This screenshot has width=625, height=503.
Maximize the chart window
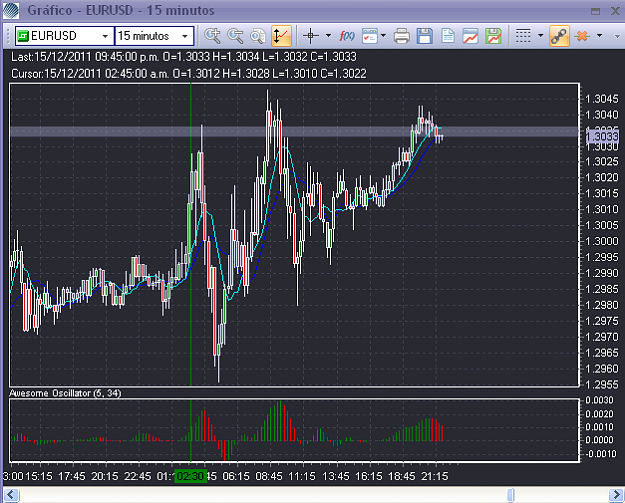tap(596, 11)
